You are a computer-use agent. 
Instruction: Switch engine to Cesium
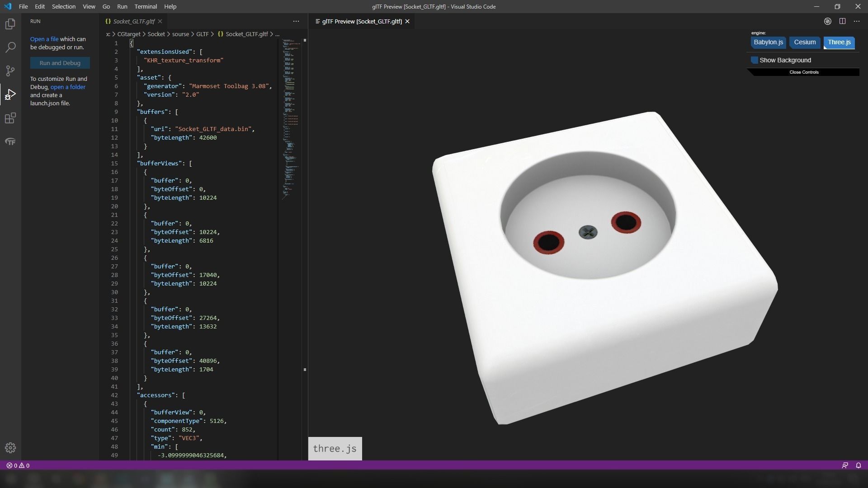(x=805, y=42)
